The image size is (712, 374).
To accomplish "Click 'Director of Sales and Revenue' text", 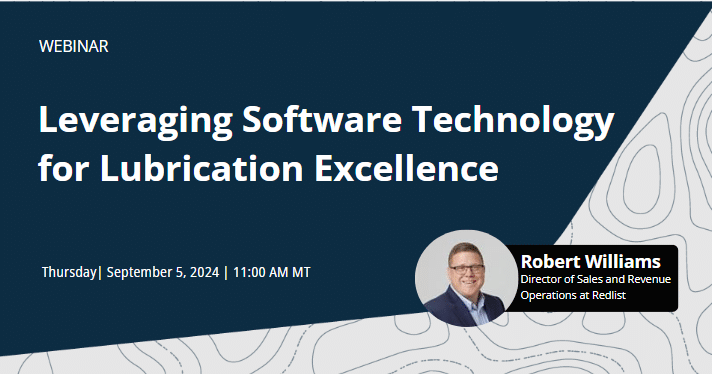I will coord(595,279).
